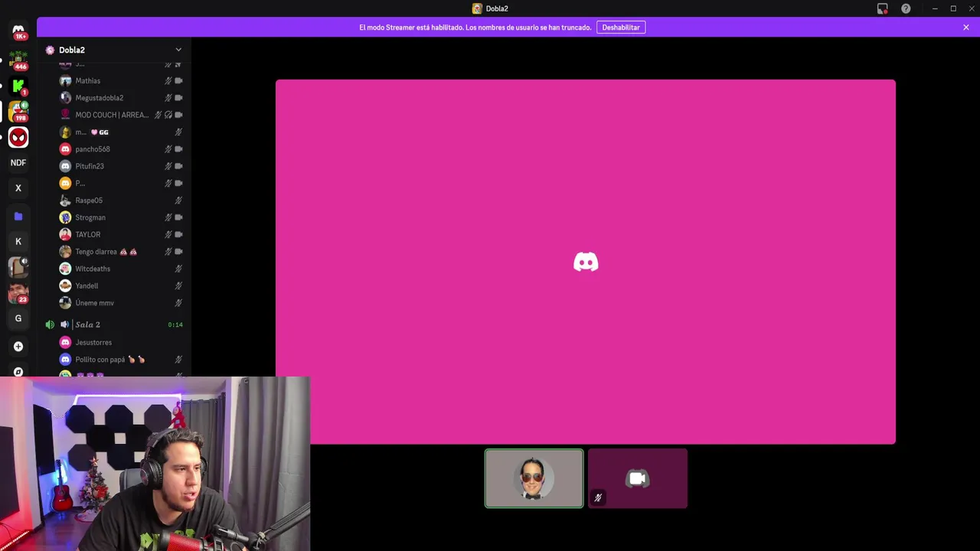Expand the Dobla2 server dropdown chevron
This screenshot has height=551, width=980.
[178, 50]
